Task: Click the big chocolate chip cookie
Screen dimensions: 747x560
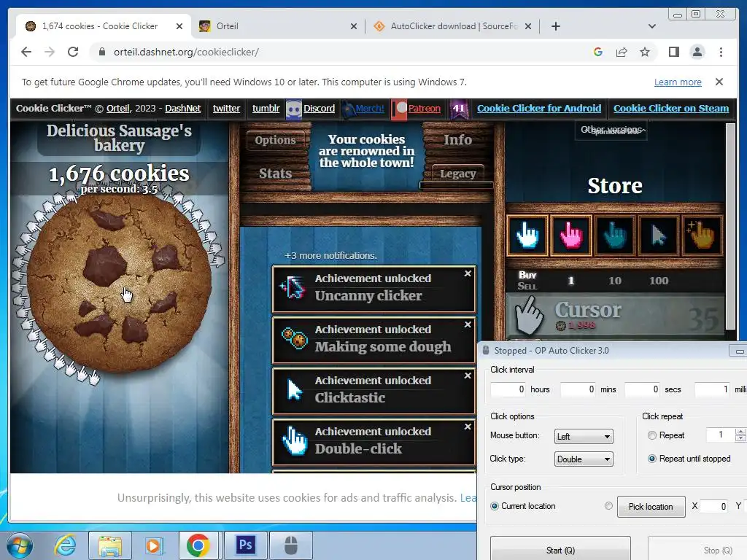Action: point(119,285)
